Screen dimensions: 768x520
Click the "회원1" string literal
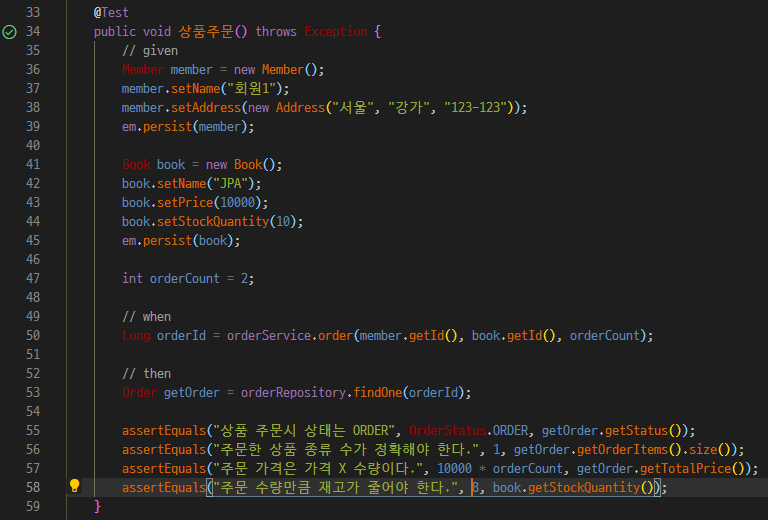[252, 89]
